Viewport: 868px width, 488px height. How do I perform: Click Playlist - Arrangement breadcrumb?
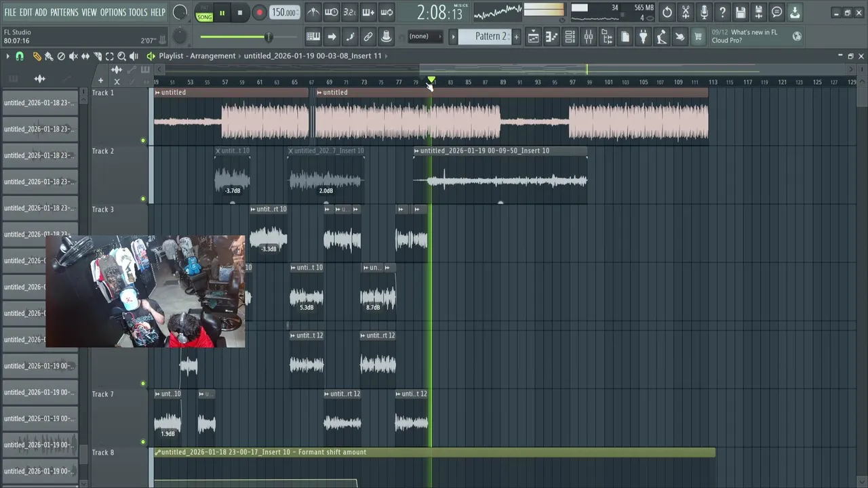click(197, 56)
